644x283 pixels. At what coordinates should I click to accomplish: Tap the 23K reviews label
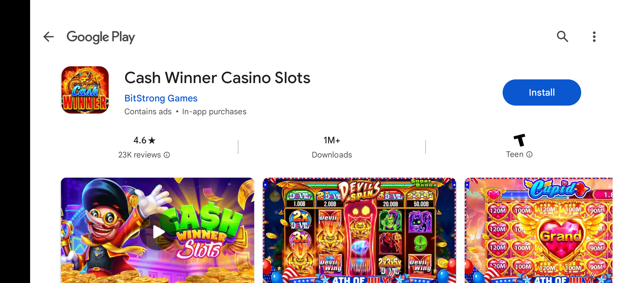pos(140,155)
